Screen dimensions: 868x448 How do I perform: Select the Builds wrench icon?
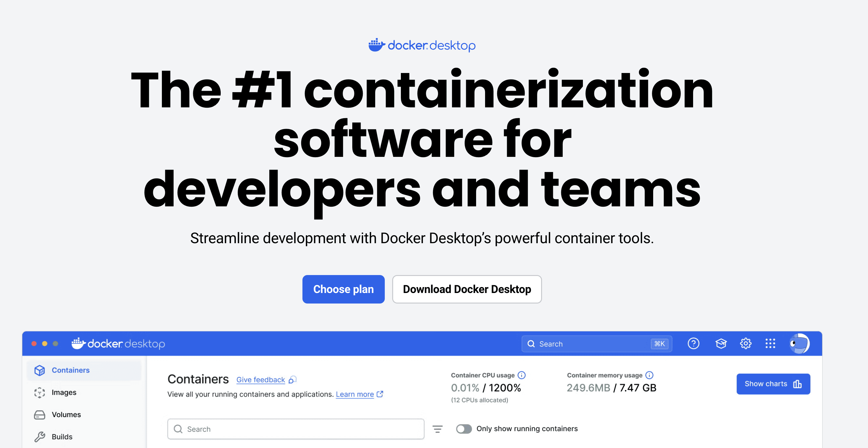tap(40, 437)
